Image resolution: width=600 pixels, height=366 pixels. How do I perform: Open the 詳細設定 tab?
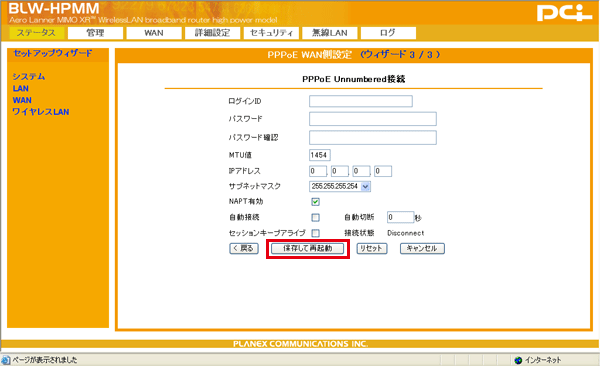coord(212,33)
